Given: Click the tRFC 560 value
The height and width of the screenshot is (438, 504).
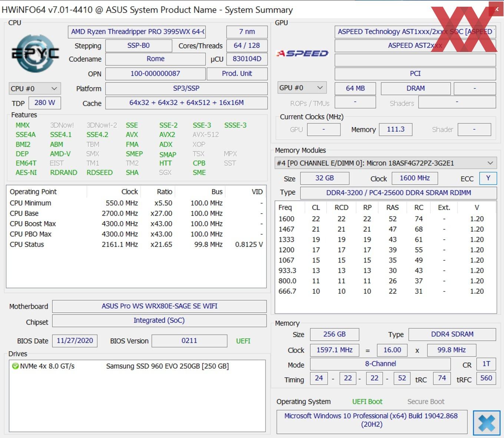Looking at the screenshot, I should pyautogui.click(x=486, y=378).
